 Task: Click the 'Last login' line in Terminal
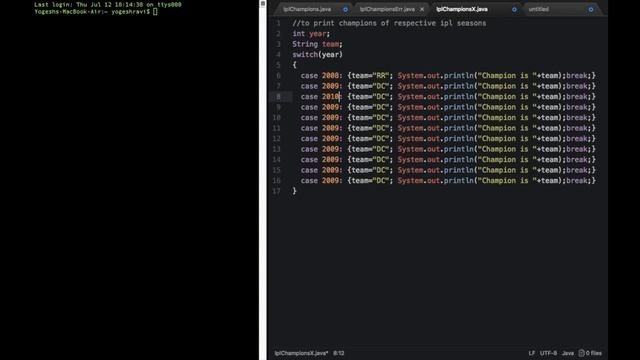108,5
